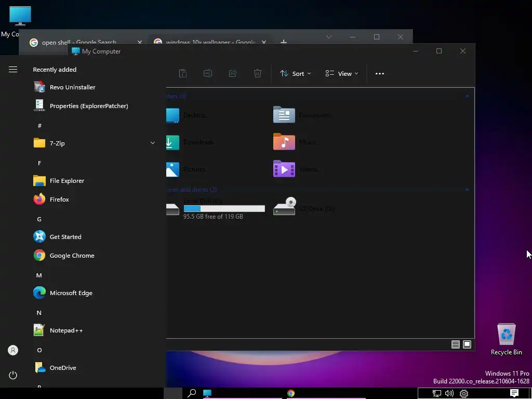Close the windows 10x wallpaper tab
Screen dimensions: 532x399
tap(264, 42)
